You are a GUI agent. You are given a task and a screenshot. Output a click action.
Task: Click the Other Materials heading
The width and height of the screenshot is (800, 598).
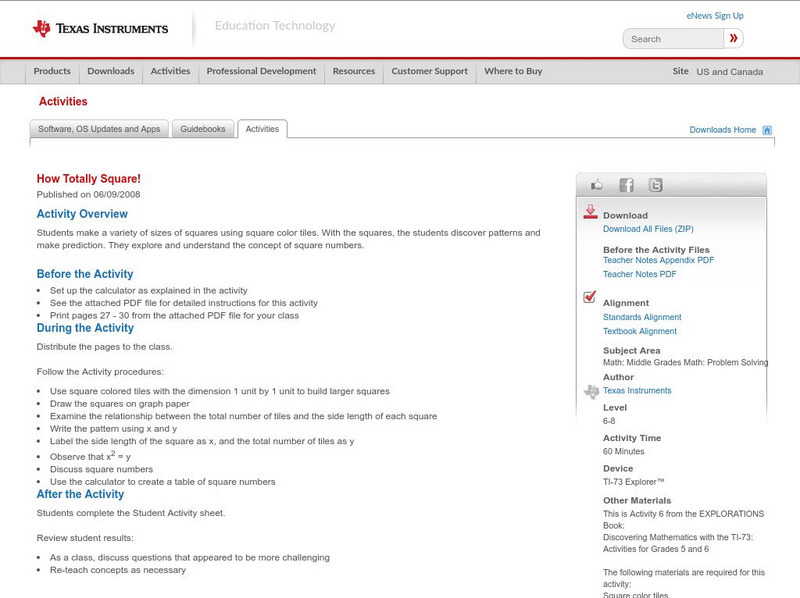coord(637,501)
